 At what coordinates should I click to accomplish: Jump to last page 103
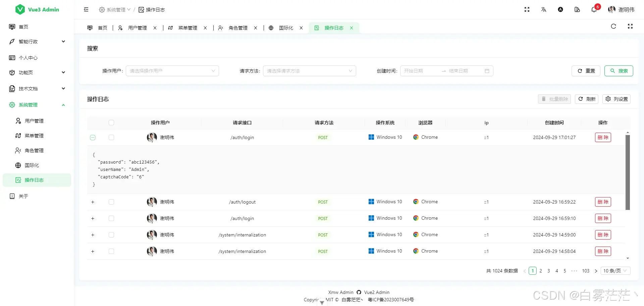click(586, 271)
